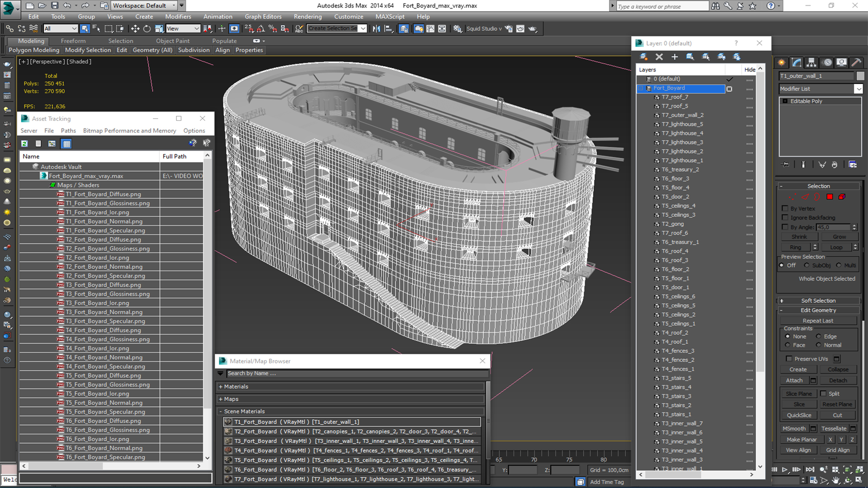Enable By Vertex checkbox
Screen dimensions: 868x488
click(x=785, y=208)
